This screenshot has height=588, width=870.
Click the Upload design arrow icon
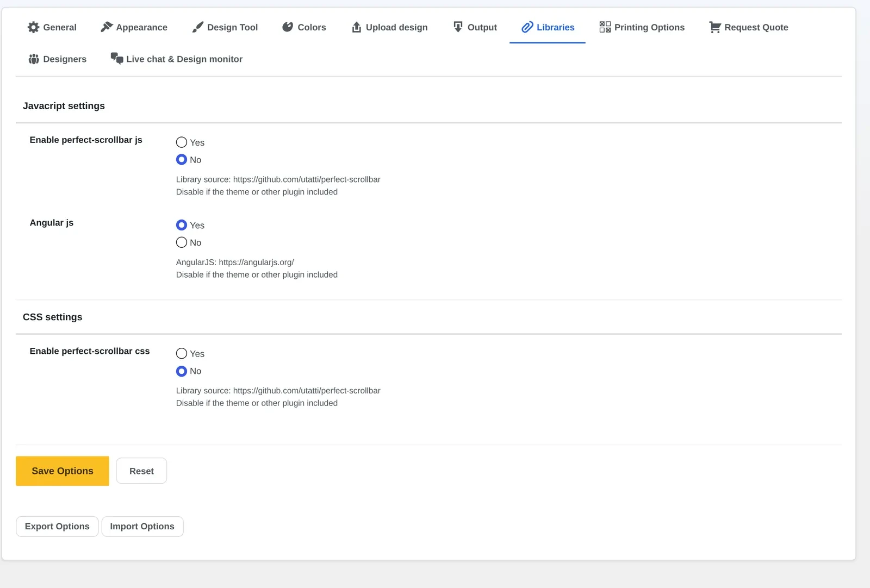(357, 27)
